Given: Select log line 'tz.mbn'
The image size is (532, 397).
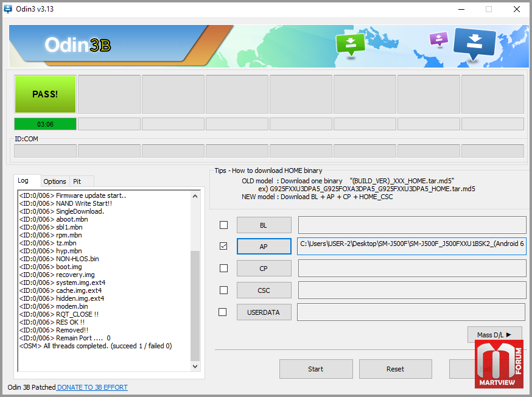Looking at the screenshot, I should pos(48,243).
